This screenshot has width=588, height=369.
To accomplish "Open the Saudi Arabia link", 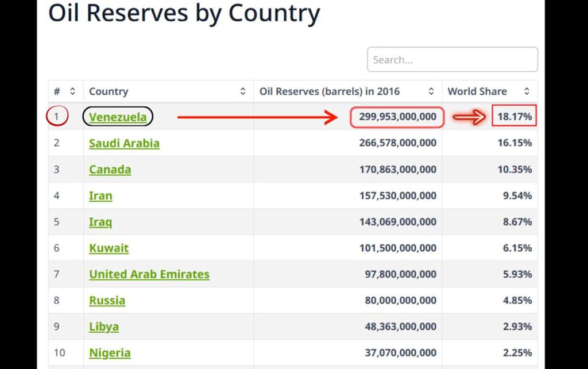I will (124, 143).
